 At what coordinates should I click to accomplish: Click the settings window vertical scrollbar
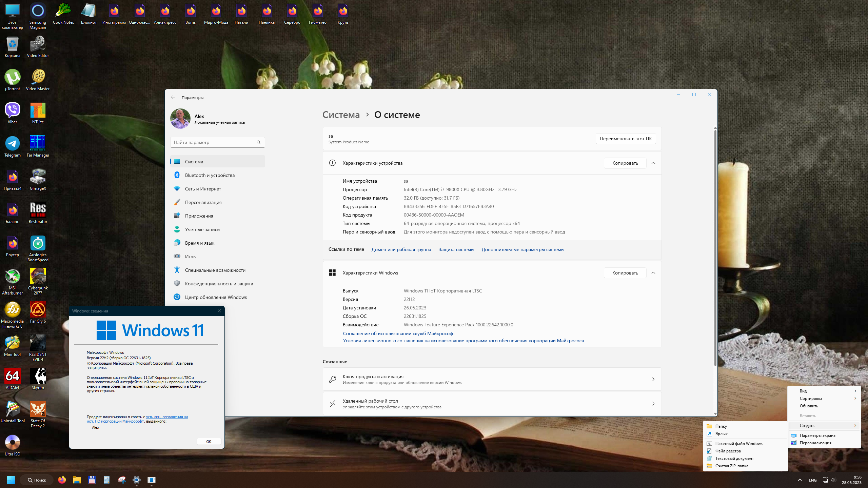pos(715,247)
